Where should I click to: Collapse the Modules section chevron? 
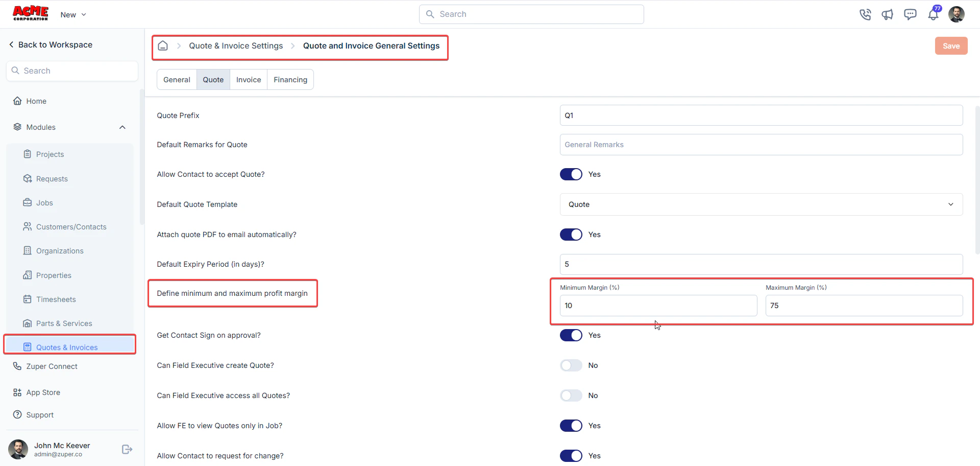[122, 127]
